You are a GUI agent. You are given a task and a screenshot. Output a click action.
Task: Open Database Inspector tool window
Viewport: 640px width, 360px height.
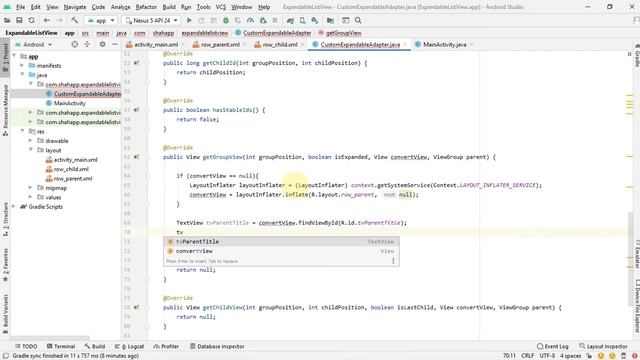217,346
